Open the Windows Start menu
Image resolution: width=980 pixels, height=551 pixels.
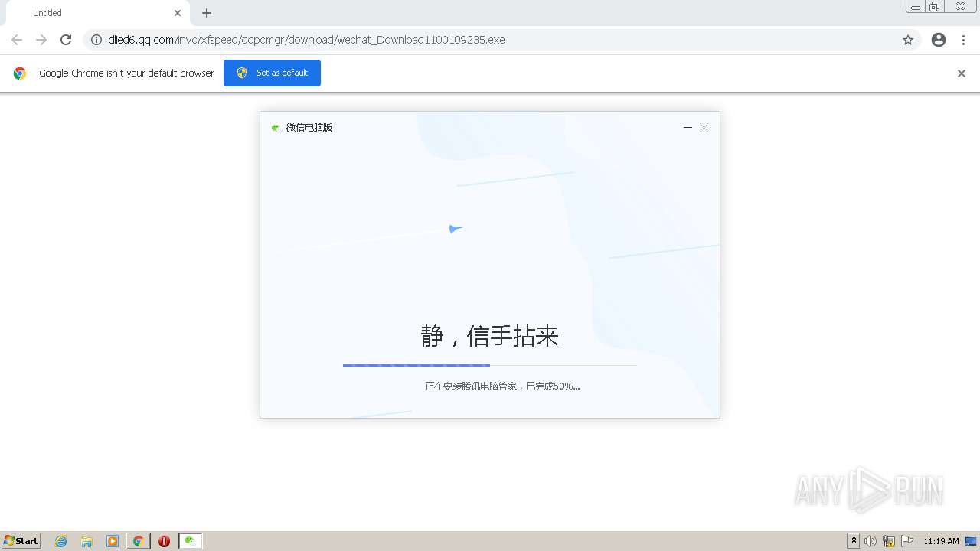point(21,541)
